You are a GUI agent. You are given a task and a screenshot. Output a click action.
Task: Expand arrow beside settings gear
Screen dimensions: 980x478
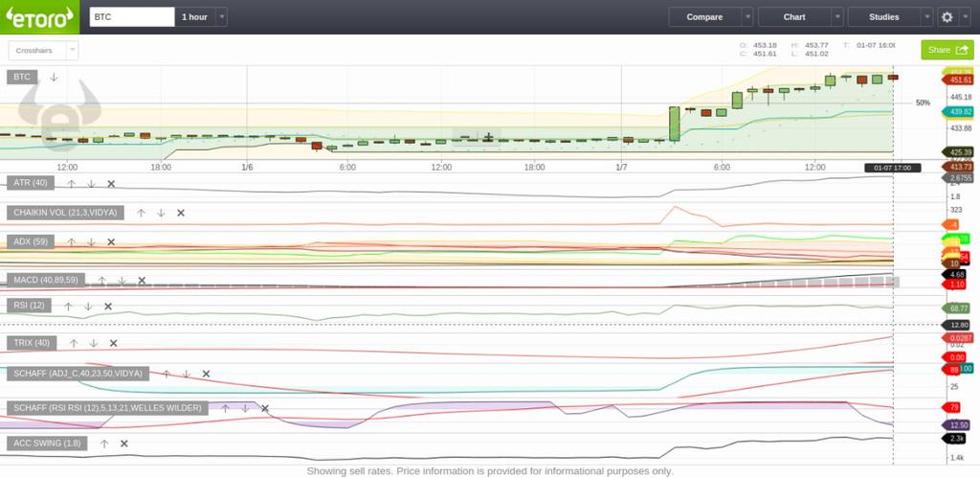(965, 17)
